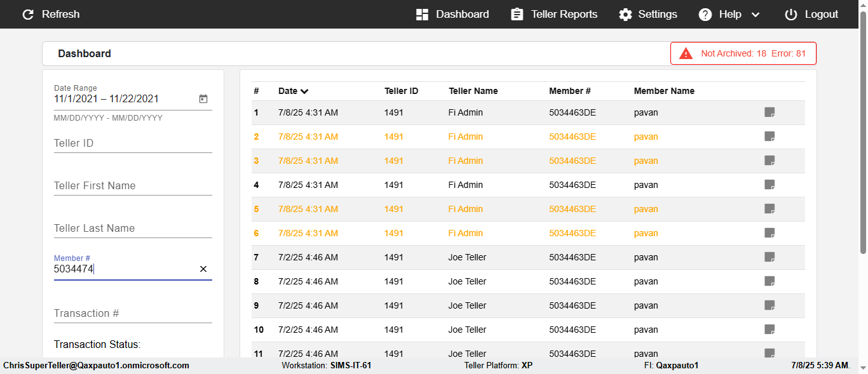
Task: Open the note icon for row 10
Action: (x=770, y=330)
